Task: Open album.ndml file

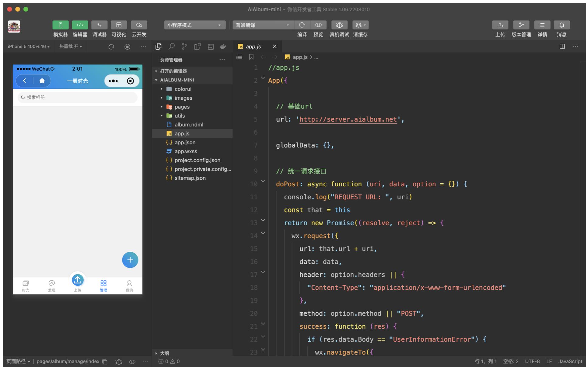Action: point(192,125)
